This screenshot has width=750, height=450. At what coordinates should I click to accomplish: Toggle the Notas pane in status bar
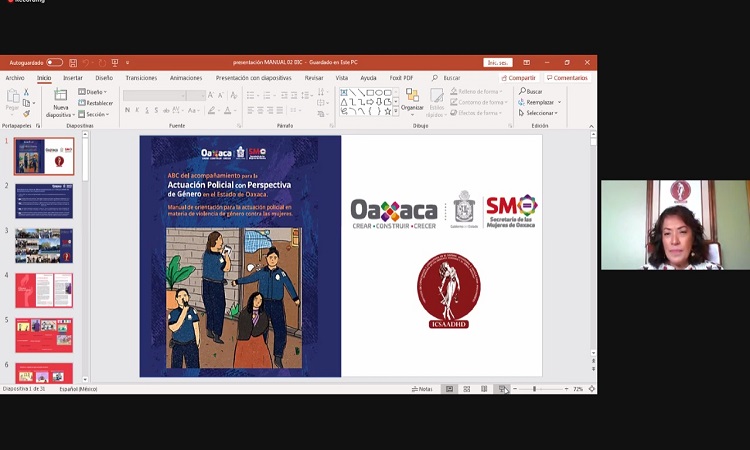coord(422,389)
